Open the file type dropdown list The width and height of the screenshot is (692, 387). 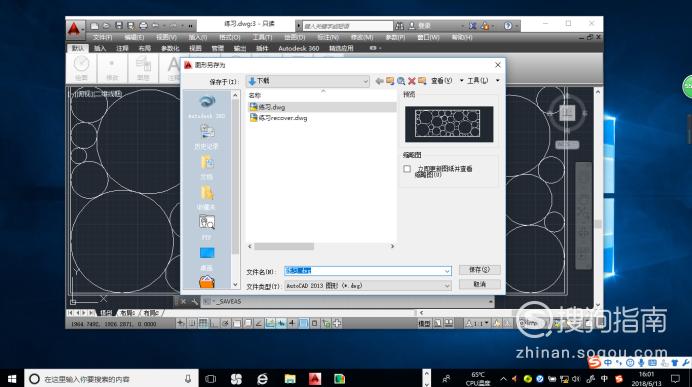pos(447,286)
